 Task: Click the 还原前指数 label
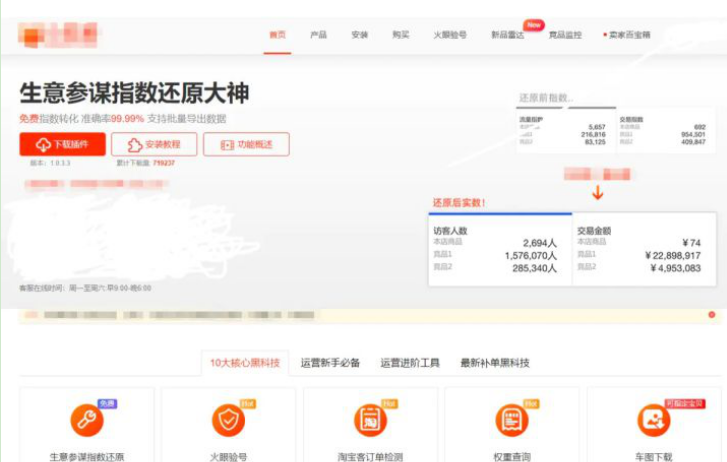pos(546,98)
